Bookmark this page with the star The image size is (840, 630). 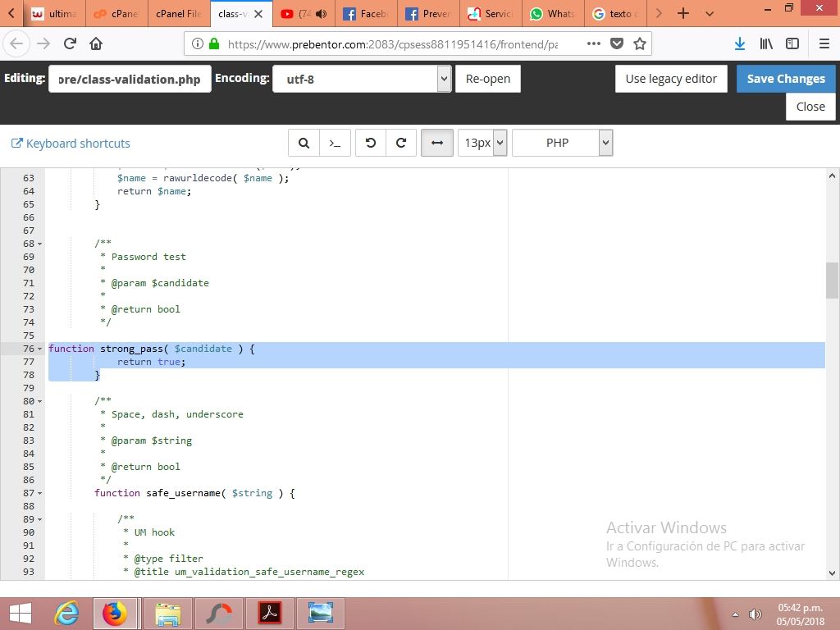click(x=640, y=44)
